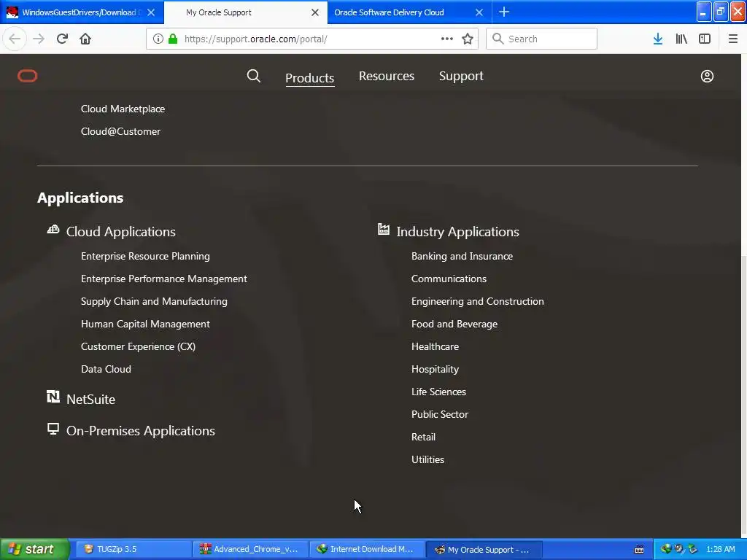This screenshot has width=747, height=560.
Task: Open a new tab with plus
Action: [x=504, y=12]
